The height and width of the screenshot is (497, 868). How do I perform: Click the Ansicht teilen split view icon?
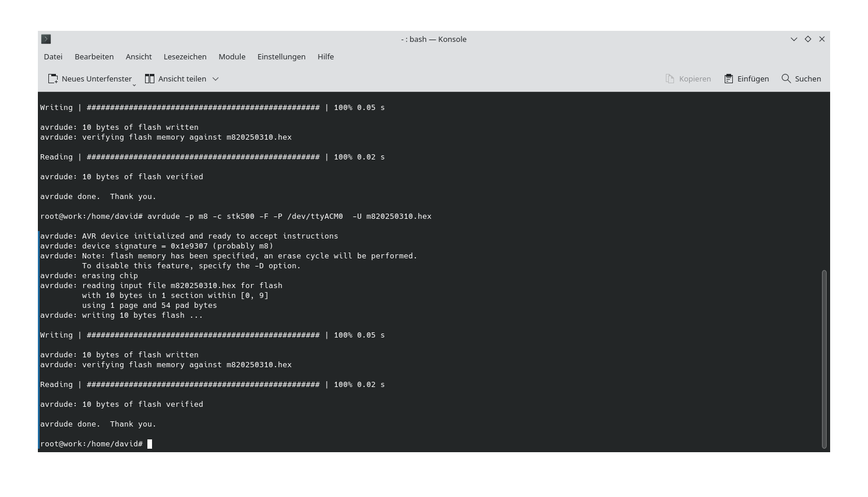(150, 78)
